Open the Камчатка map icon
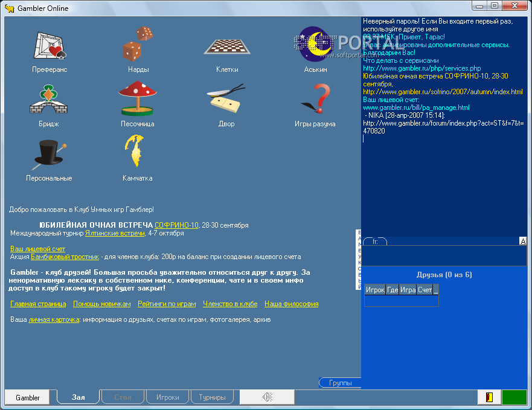The width and height of the screenshot is (532, 410). pos(136,151)
